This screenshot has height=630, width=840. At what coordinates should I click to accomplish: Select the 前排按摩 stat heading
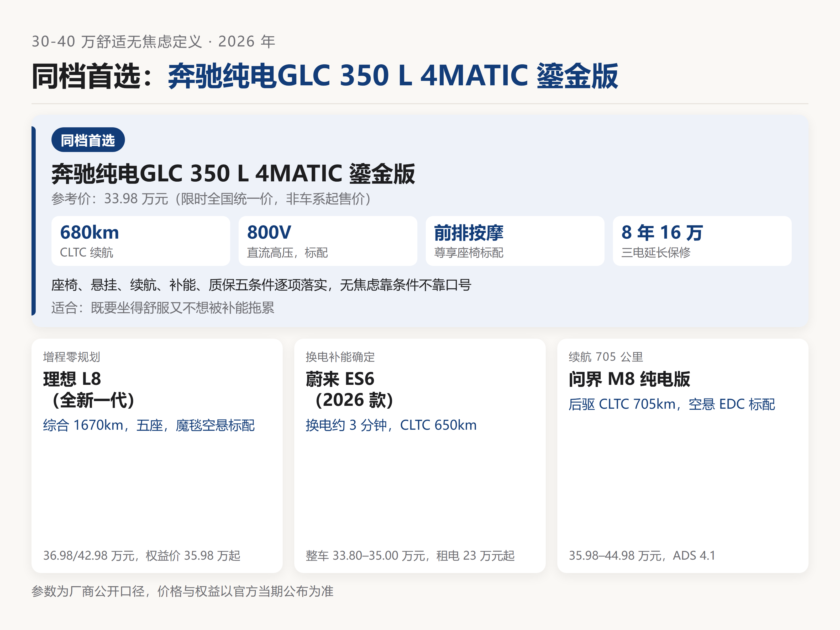click(x=469, y=232)
